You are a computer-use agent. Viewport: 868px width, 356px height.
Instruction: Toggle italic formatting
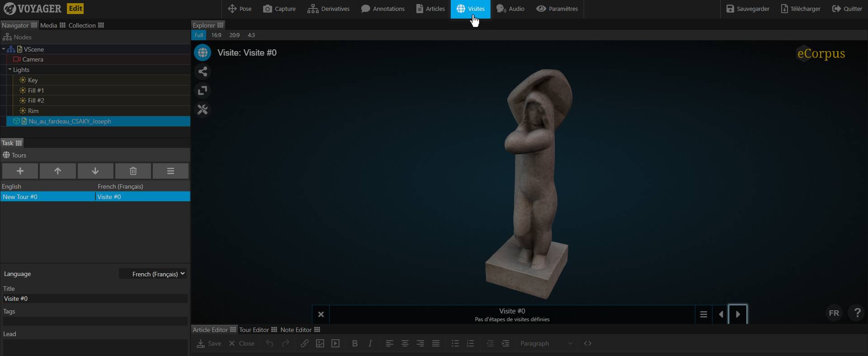pos(370,343)
